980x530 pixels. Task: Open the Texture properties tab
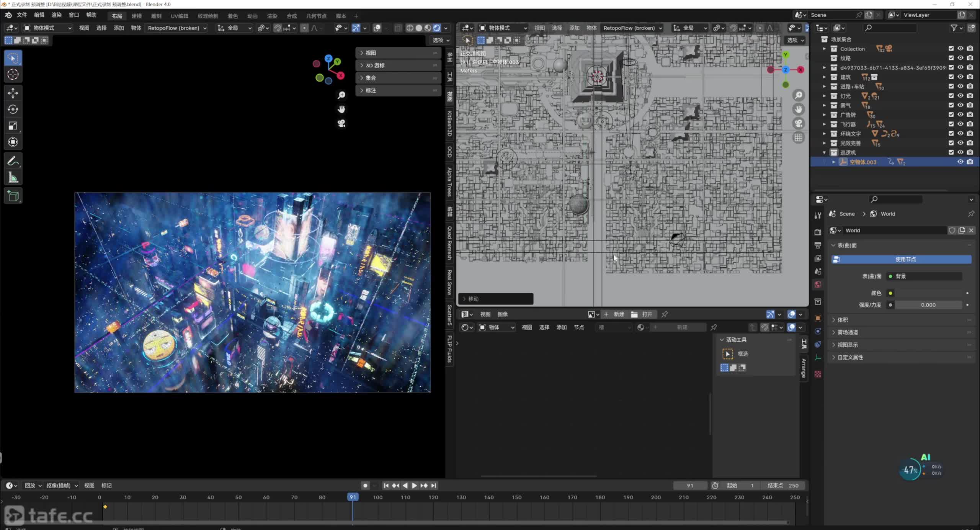tap(818, 374)
